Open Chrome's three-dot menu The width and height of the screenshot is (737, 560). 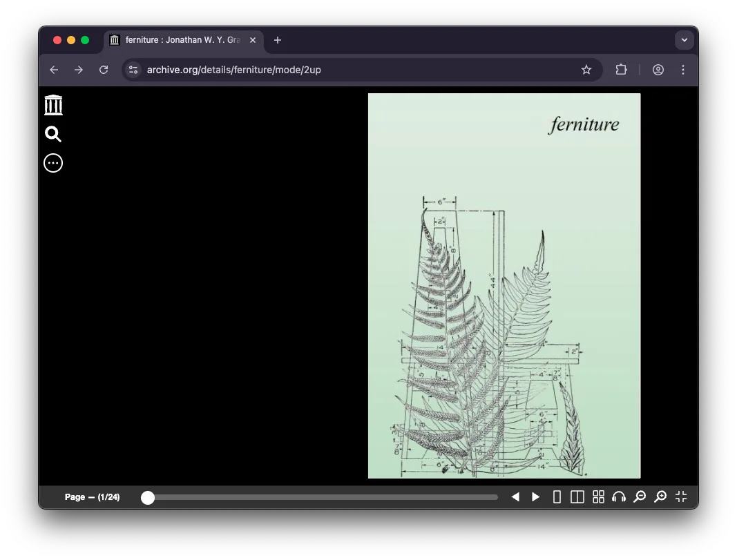(683, 70)
